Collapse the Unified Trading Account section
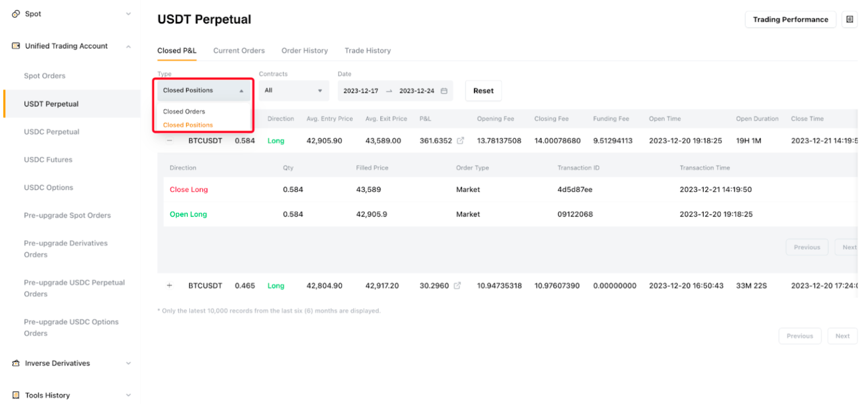This screenshot has height=404, width=868. pos(128,46)
